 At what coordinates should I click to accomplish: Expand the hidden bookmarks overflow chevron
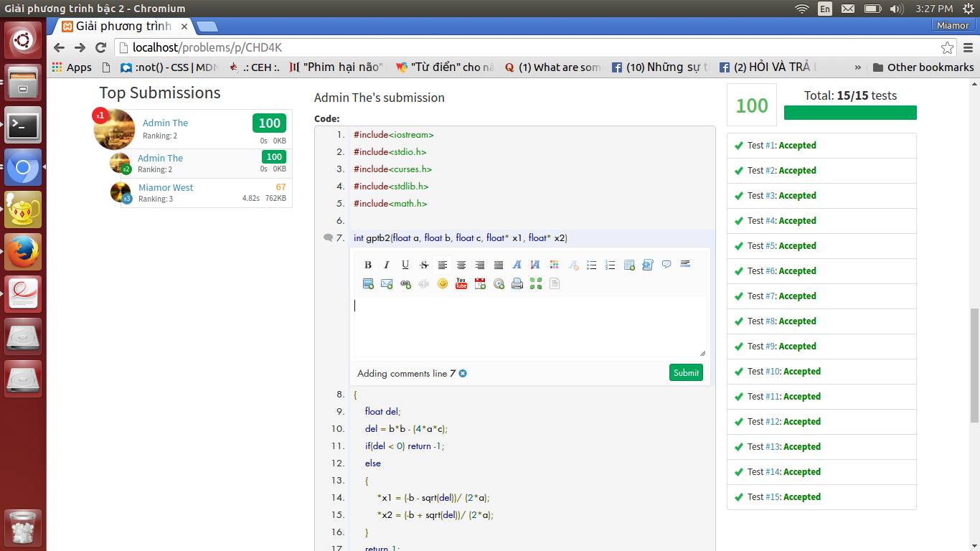pos(858,67)
